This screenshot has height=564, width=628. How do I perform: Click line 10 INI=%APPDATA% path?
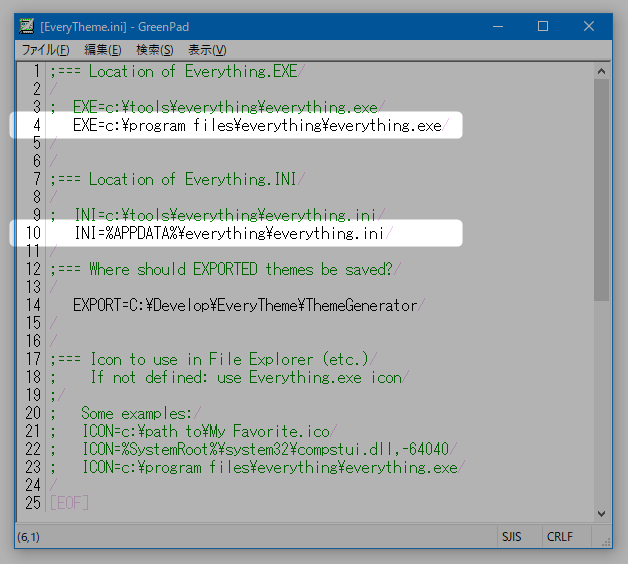pyautogui.click(x=229, y=233)
